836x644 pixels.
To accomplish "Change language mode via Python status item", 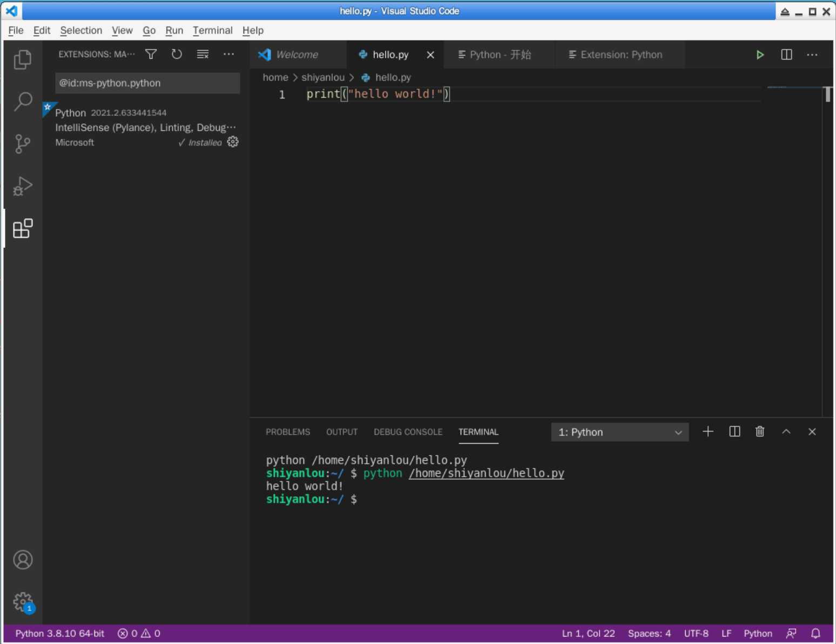I will [x=758, y=633].
